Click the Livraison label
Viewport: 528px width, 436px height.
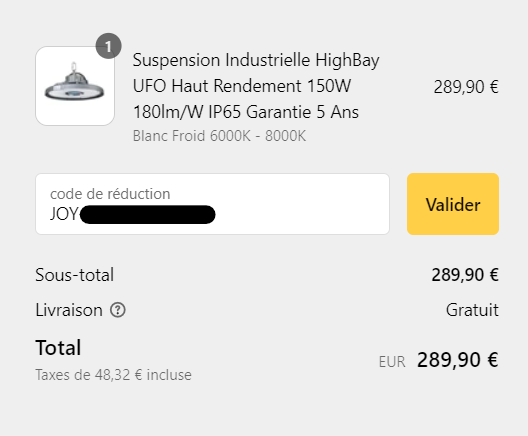tap(69, 310)
